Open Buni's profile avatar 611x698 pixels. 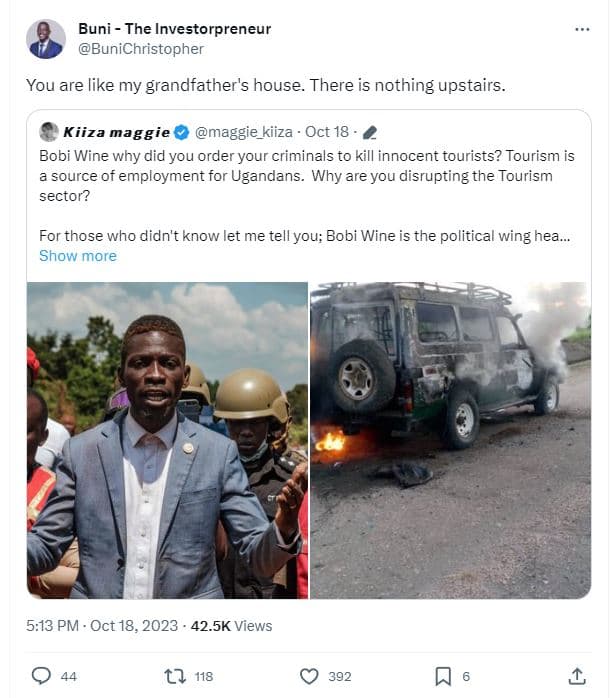click(45, 39)
